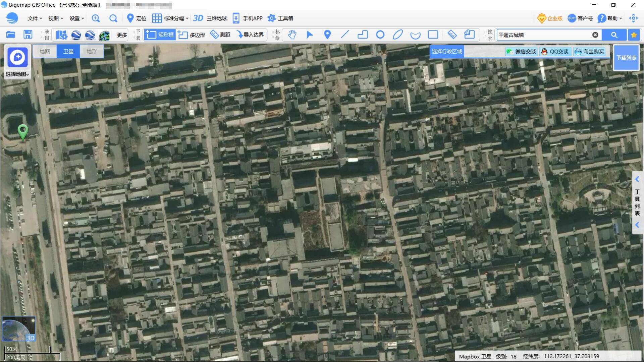Click the Bigemap cloud logo icon

click(x=12, y=18)
